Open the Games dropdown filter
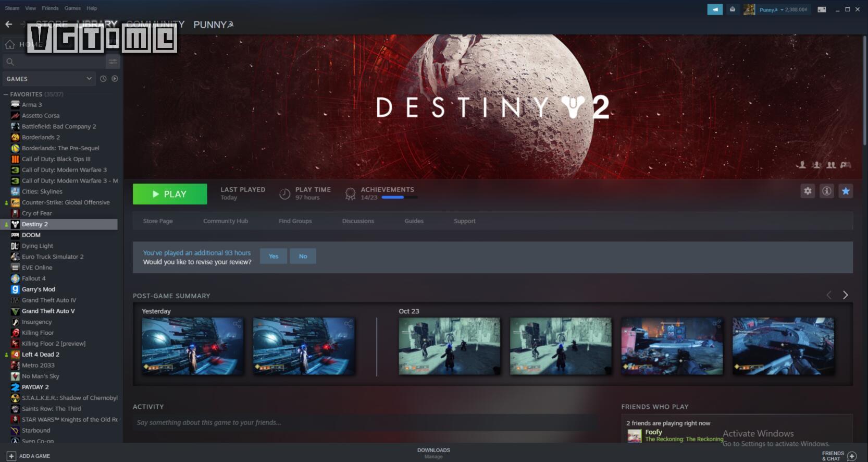 coord(48,79)
